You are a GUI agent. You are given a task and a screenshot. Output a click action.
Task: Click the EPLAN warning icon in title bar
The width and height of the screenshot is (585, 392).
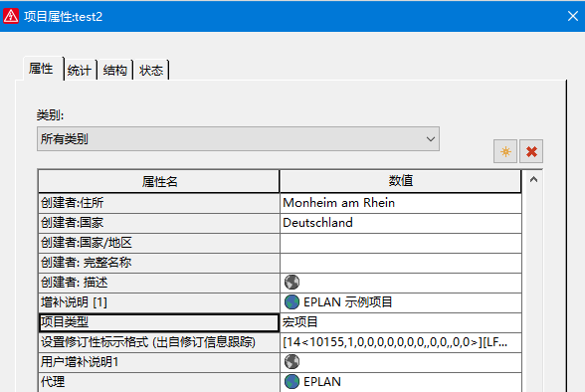point(11,16)
